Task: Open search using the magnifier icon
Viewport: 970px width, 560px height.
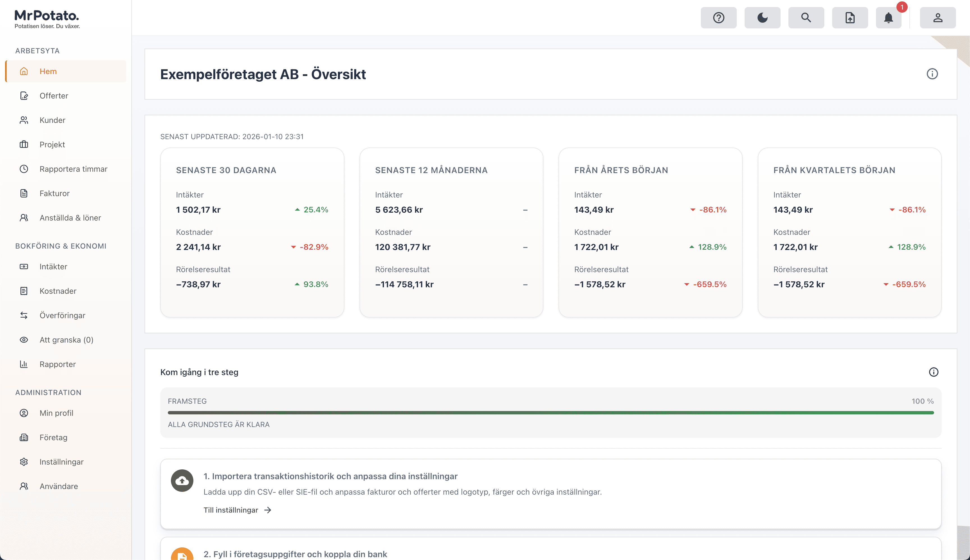Action: point(806,17)
